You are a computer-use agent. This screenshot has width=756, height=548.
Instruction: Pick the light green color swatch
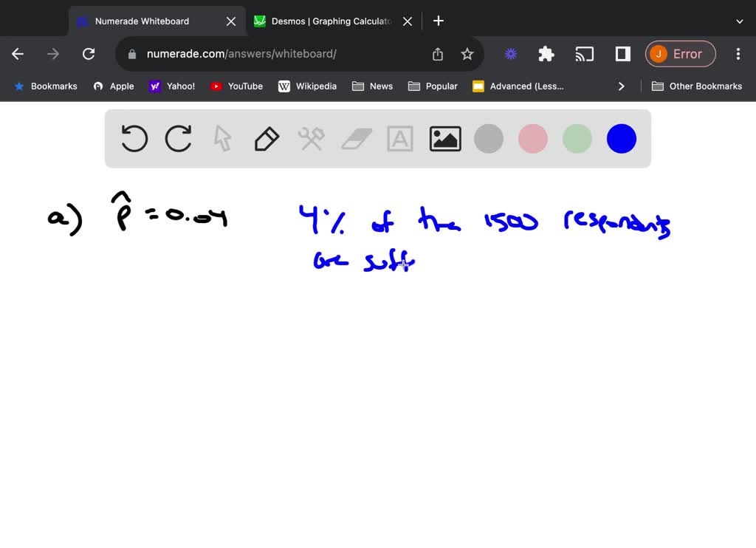[577, 139]
